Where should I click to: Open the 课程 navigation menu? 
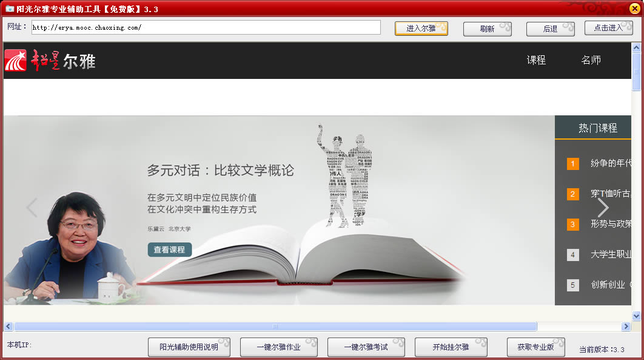coord(536,60)
